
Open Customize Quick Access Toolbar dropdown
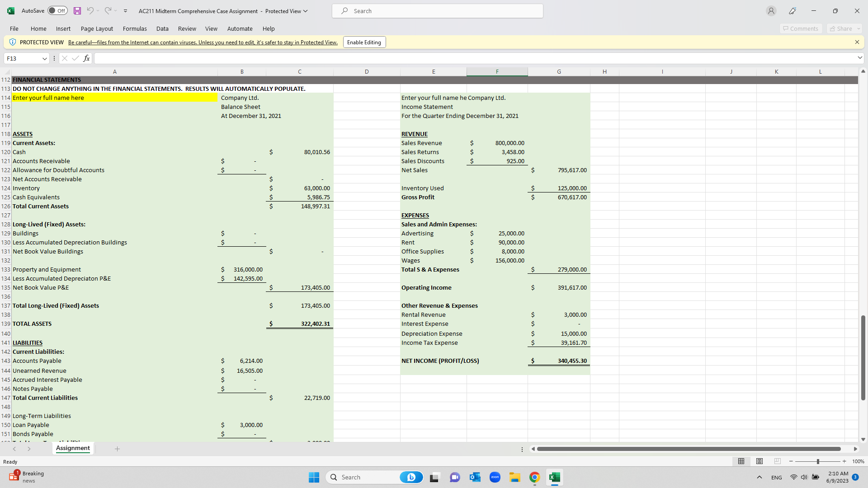125,11
